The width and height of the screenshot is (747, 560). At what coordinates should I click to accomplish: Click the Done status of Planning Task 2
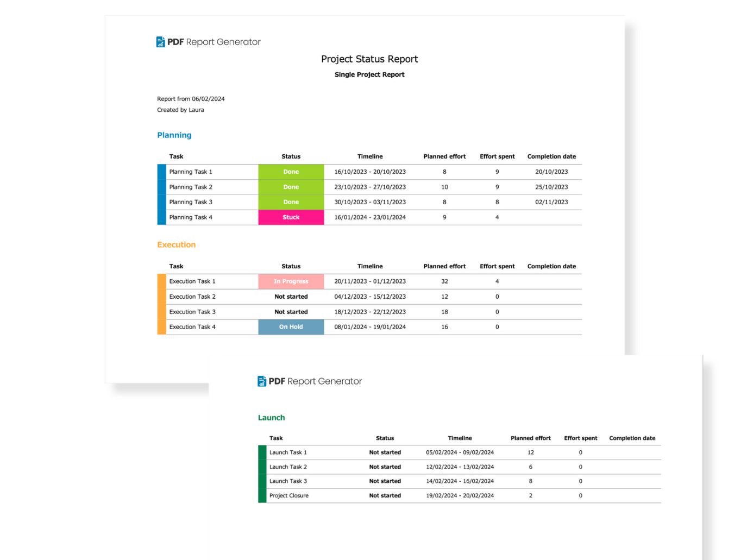pyautogui.click(x=291, y=187)
